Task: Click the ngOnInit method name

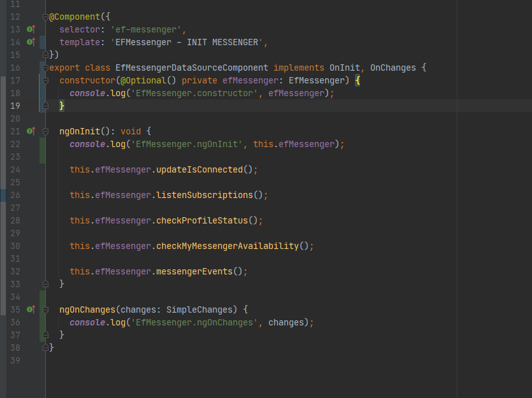Action: 80,131
